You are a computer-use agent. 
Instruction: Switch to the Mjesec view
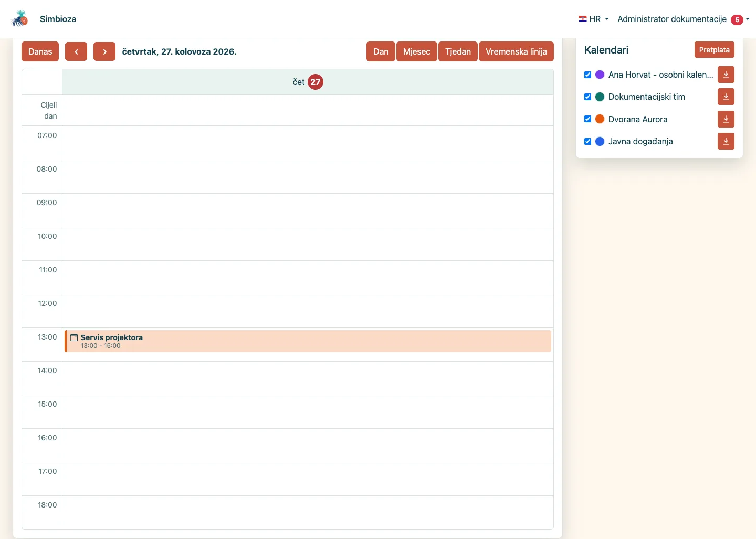417,51
